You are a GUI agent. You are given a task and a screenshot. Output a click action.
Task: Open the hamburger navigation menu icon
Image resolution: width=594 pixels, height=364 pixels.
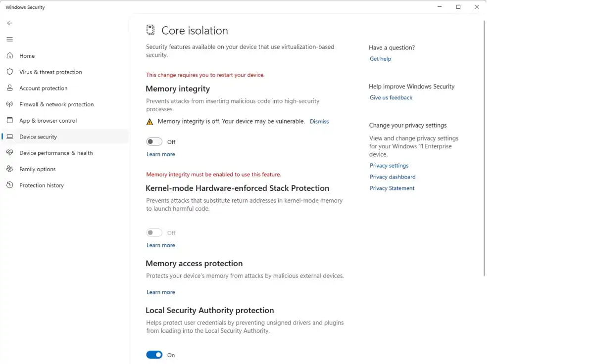click(9, 39)
